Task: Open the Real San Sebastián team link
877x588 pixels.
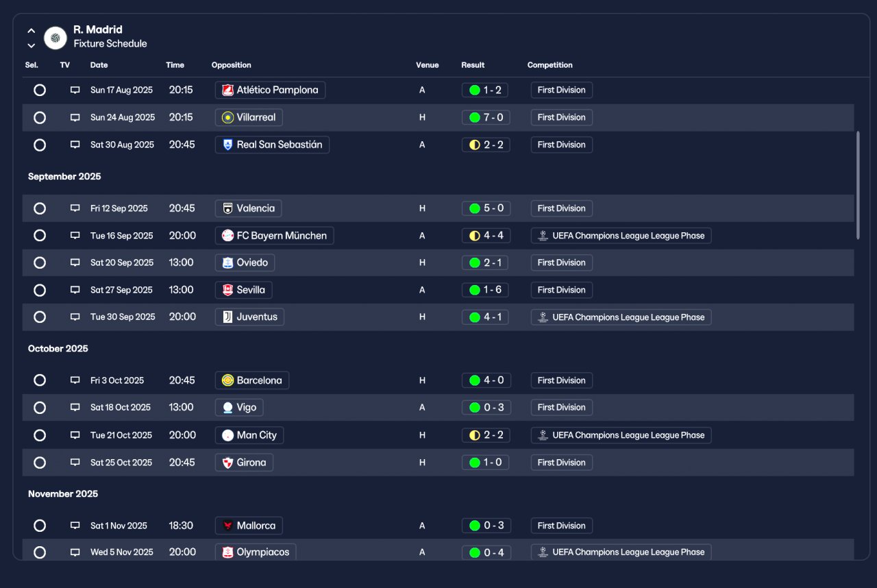Action: [x=272, y=145]
